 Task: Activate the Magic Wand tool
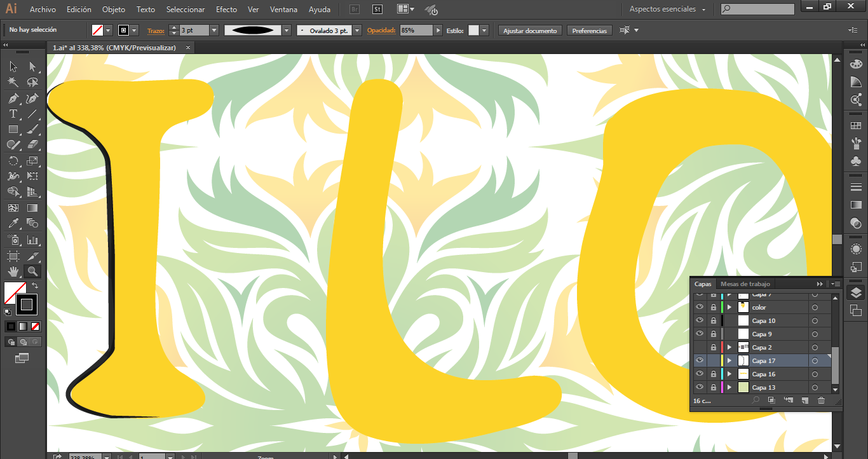point(13,82)
